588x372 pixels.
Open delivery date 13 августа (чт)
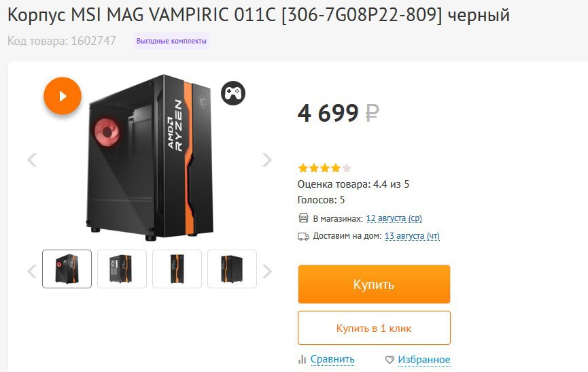(x=412, y=236)
